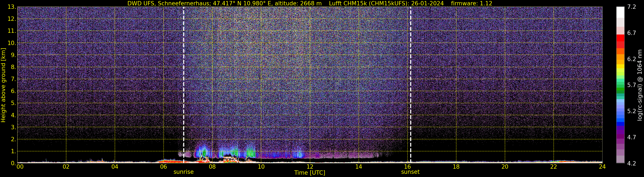This screenshot has width=644, height=177.
Task: Click the dashed white sunset marker line
Action: (x=411, y=85)
